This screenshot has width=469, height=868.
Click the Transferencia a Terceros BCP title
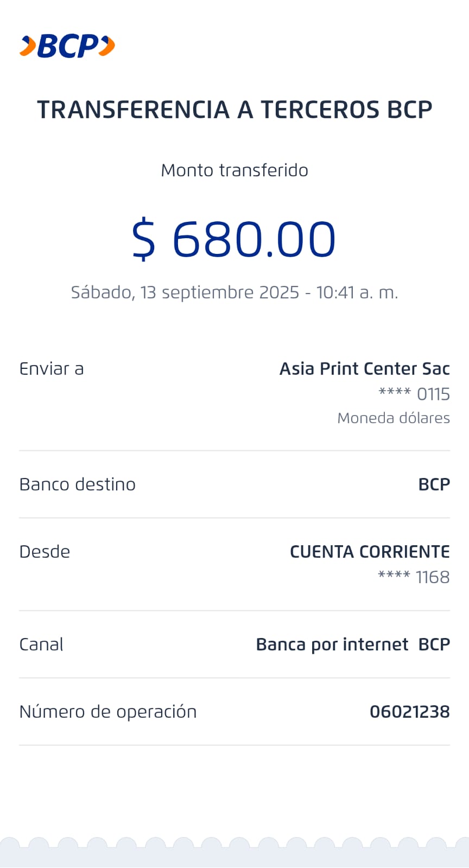coord(234,110)
